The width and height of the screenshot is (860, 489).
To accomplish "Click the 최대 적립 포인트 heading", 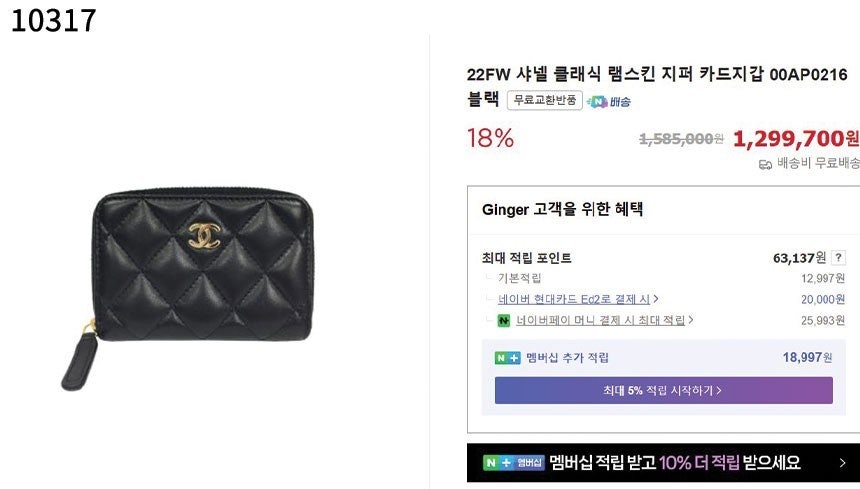I will pyautogui.click(x=527, y=258).
